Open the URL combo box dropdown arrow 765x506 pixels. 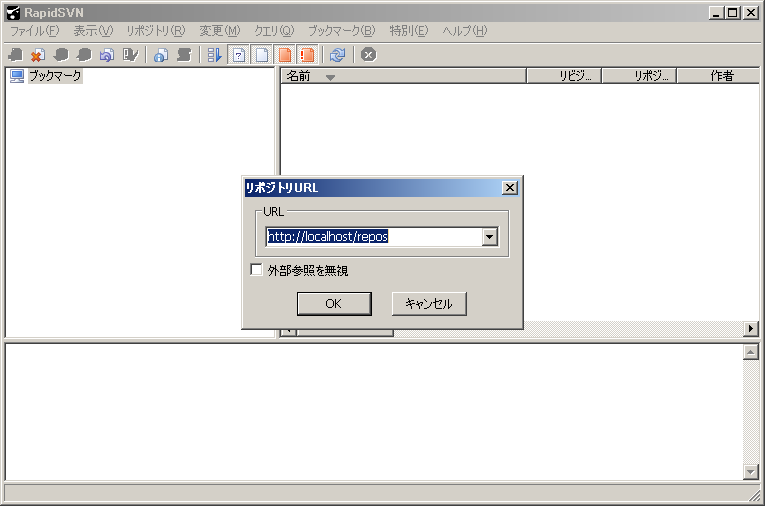(x=489, y=237)
